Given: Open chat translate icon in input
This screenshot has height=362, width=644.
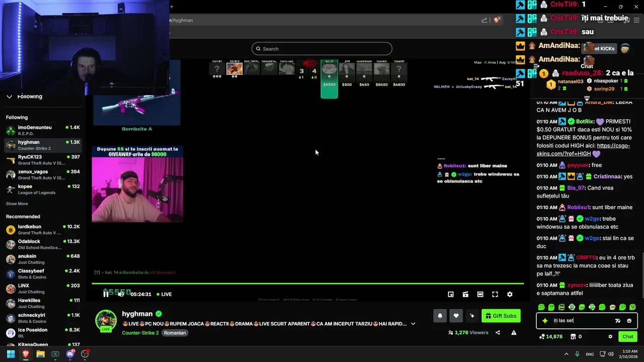Looking at the screenshot, I should click(x=618, y=321).
